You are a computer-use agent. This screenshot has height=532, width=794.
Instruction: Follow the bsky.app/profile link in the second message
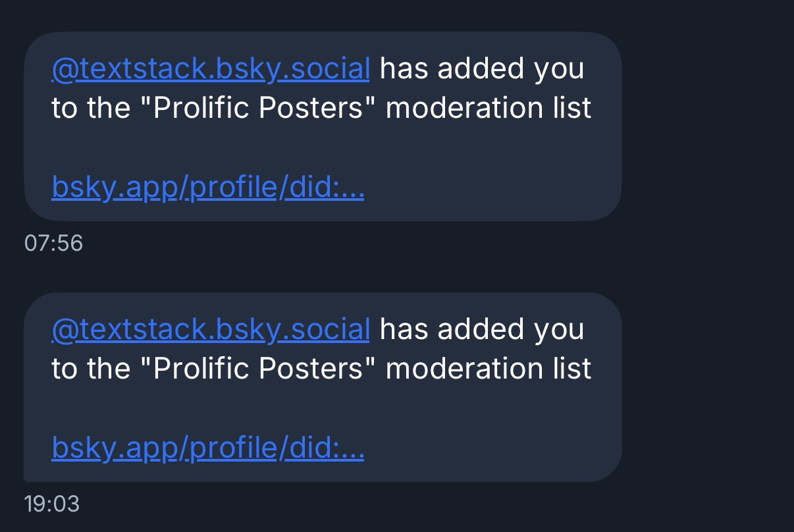[207, 448]
